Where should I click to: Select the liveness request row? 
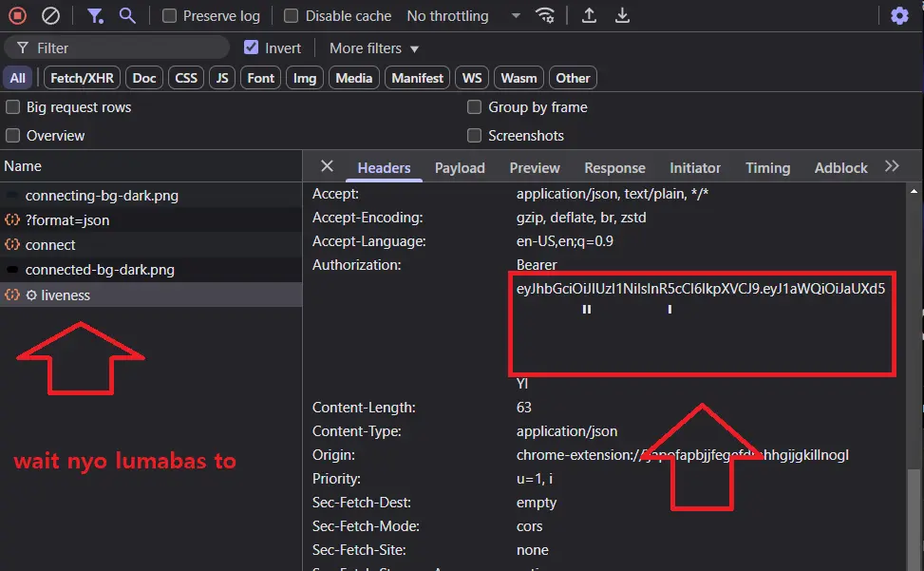(151, 295)
